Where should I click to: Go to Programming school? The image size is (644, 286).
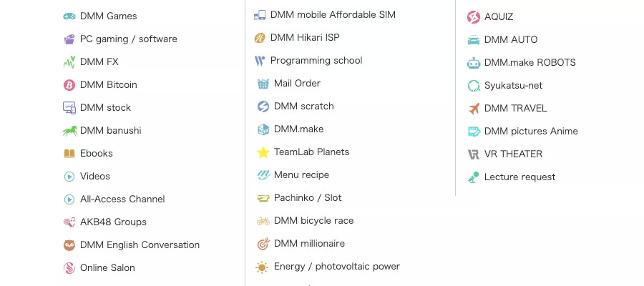pos(316,60)
